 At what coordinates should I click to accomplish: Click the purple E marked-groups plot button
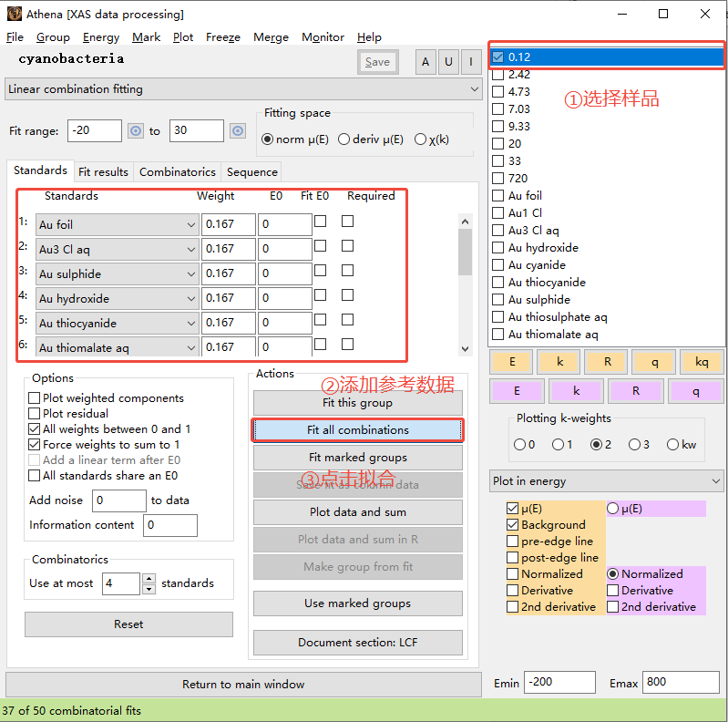pos(517,391)
